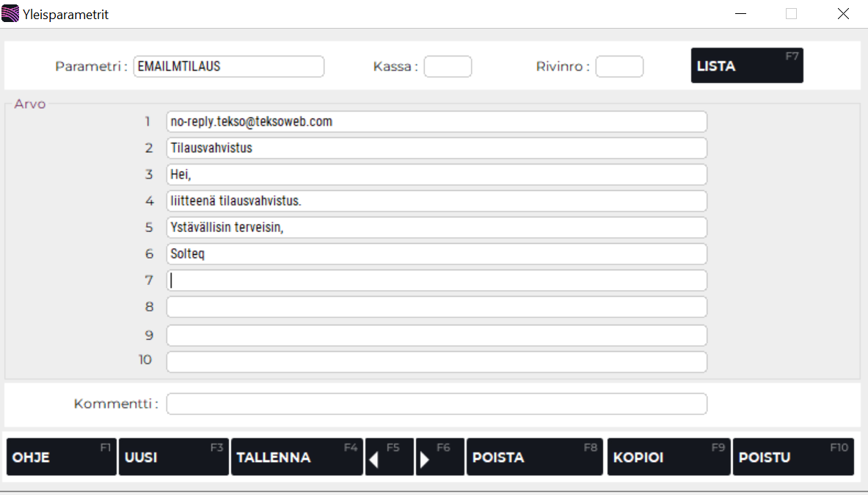Click the Yleisparametrit app icon in title bar
The height and width of the screenshot is (495, 868).
coord(11,14)
